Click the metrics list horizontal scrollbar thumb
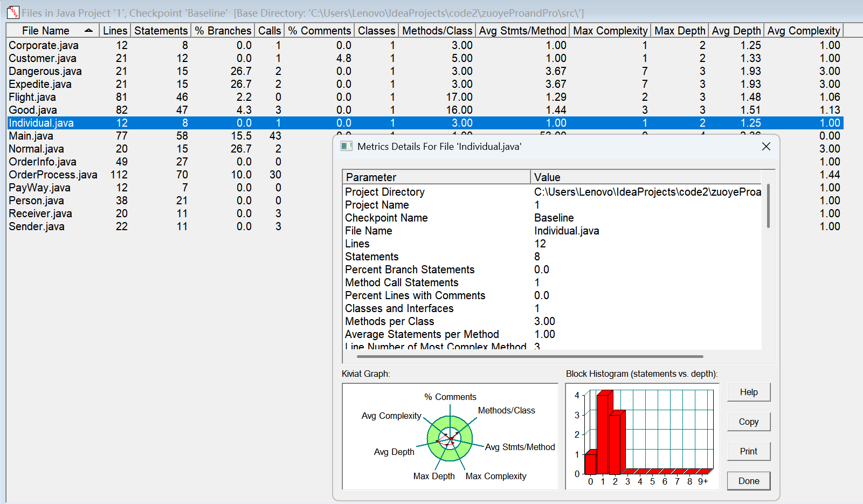Viewport: 863px width, 504px height. (530, 356)
